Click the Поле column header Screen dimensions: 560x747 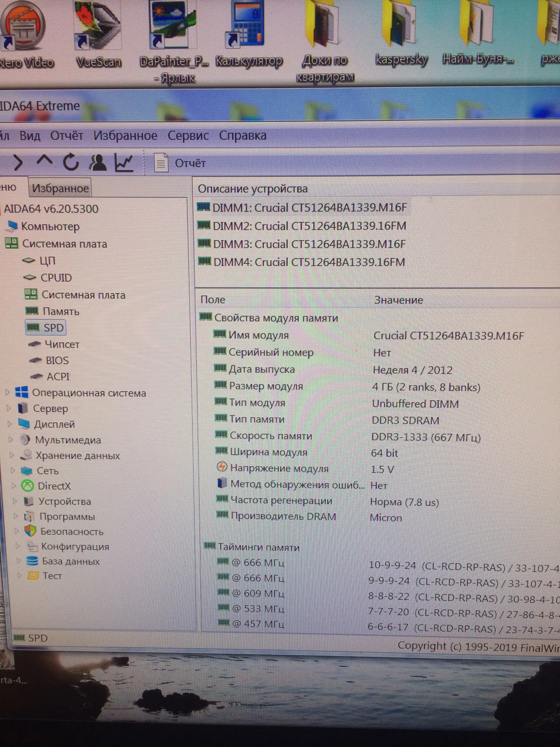[x=213, y=300]
